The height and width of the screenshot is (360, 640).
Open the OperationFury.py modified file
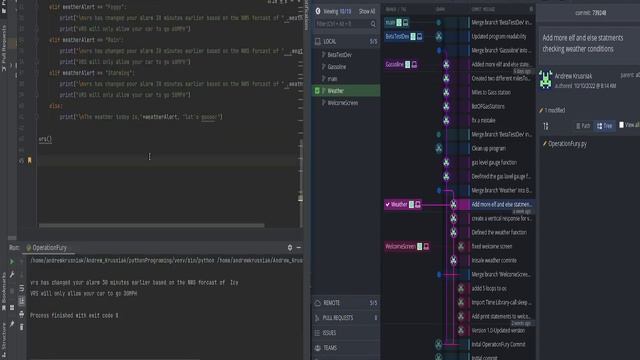tap(567, 144)
